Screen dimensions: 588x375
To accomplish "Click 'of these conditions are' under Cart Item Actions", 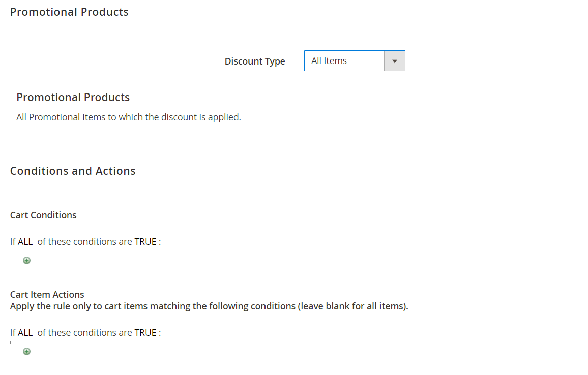I will tap(85, 333).
